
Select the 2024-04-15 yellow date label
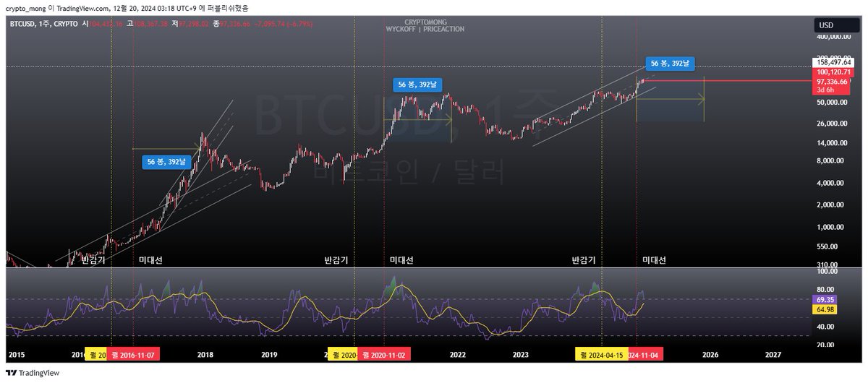[x=601, y=355]
